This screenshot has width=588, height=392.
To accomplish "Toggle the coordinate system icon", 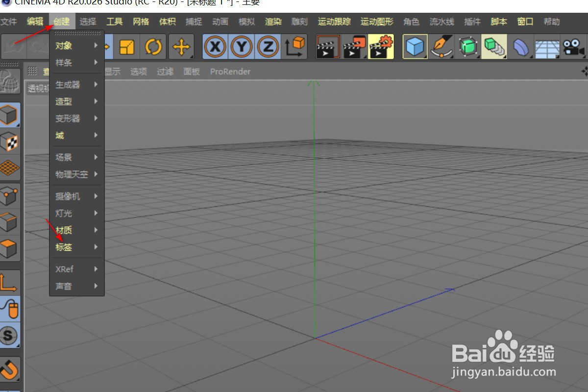I will click(295, 47).
